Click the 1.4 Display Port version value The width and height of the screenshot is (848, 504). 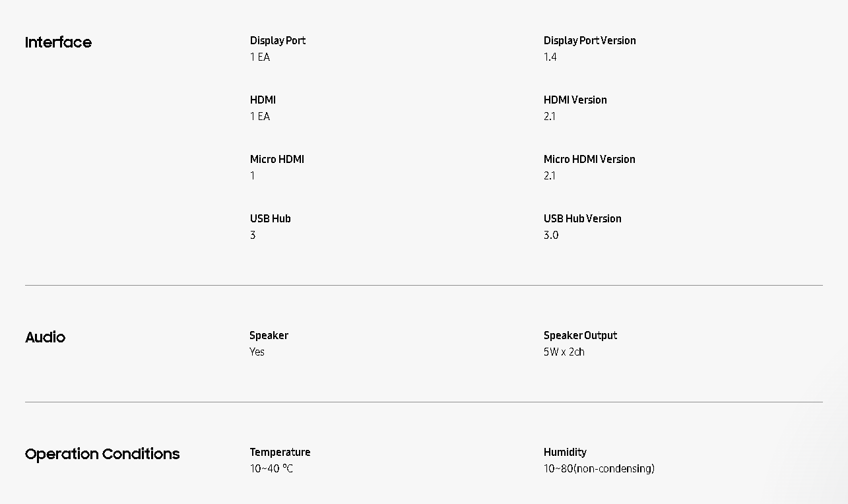550,57
